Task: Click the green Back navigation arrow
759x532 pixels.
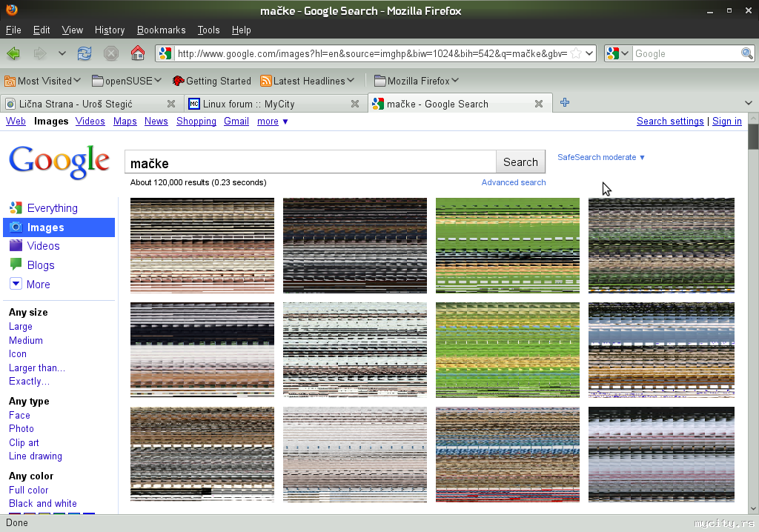Action: coord(13,53)
